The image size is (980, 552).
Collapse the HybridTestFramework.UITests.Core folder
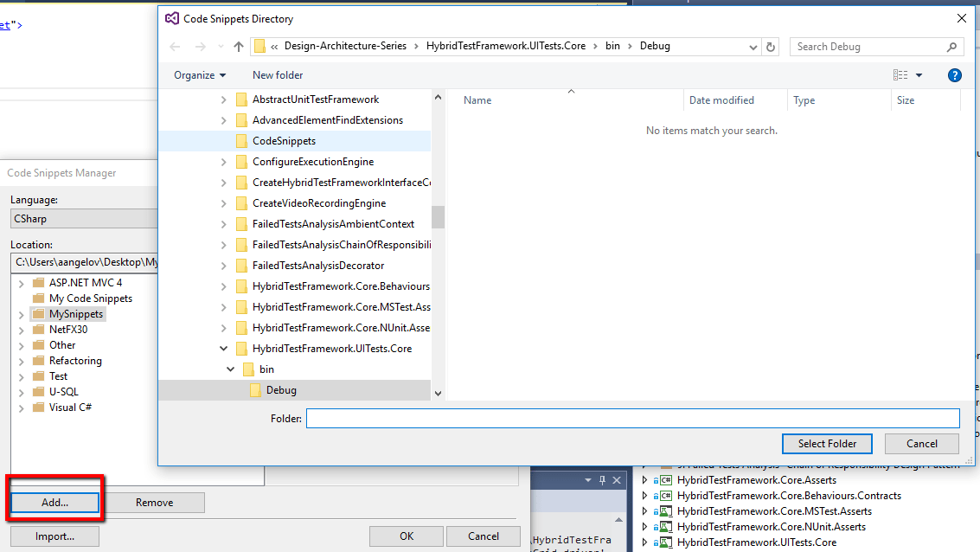tap(224, 348)
